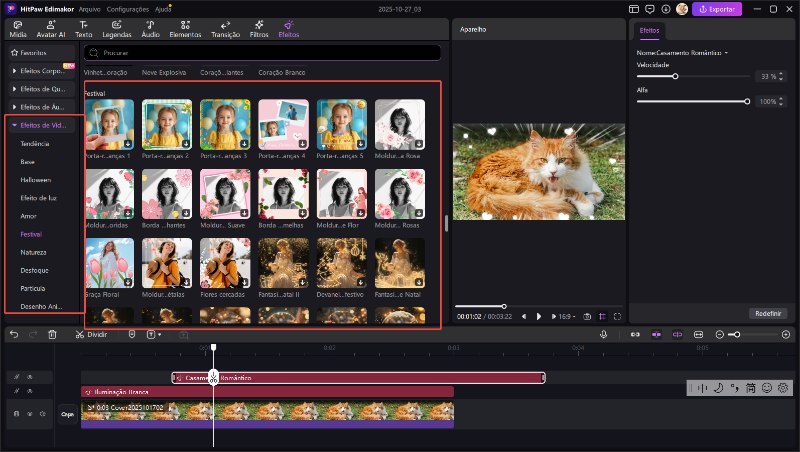Open the Elementos library
This screenshot has width=800, height=452.
pos(185,29)
